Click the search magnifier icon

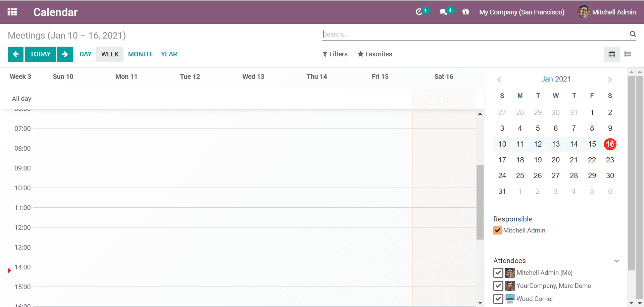click(633, 34)
